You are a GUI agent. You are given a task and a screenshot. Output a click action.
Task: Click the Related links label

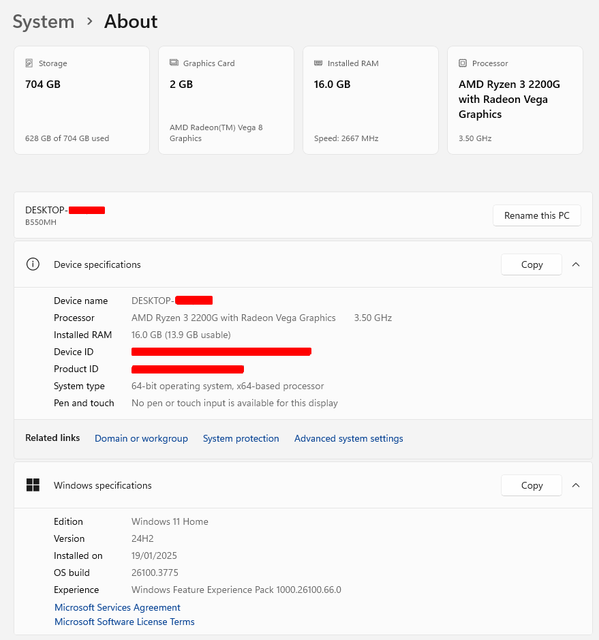53,438
